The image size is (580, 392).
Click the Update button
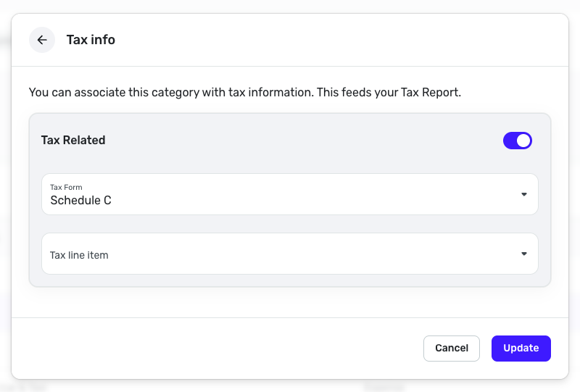521,348
